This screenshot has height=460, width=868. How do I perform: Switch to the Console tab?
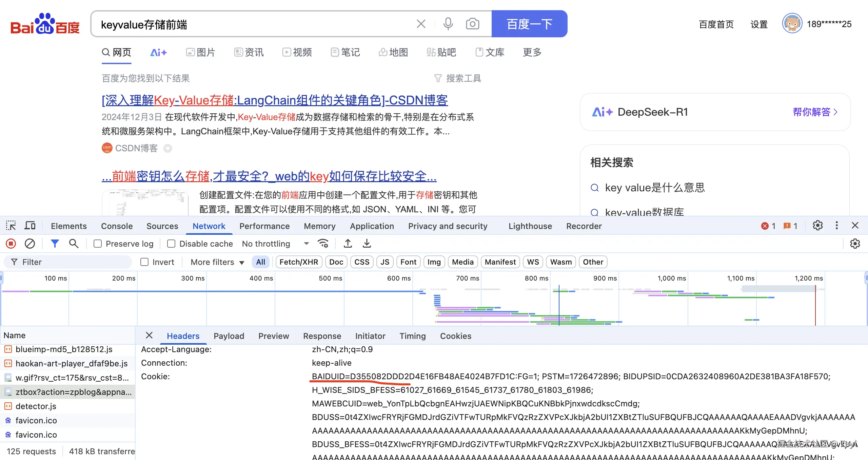(x=117, y=226)
